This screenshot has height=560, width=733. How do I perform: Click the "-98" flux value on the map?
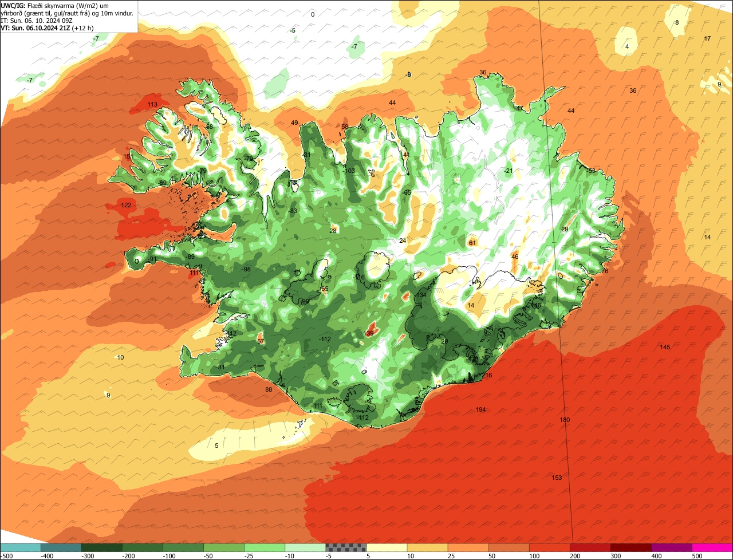(x=246, y=269)
